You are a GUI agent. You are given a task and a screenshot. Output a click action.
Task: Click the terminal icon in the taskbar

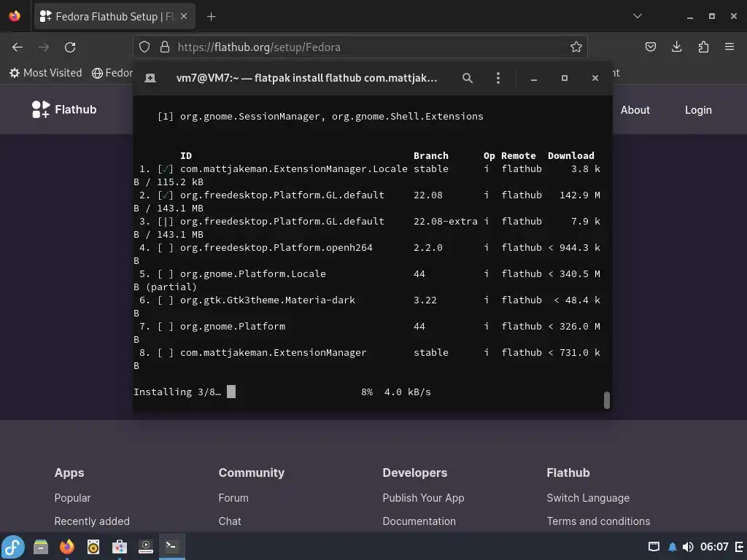(x=171, y=546)
